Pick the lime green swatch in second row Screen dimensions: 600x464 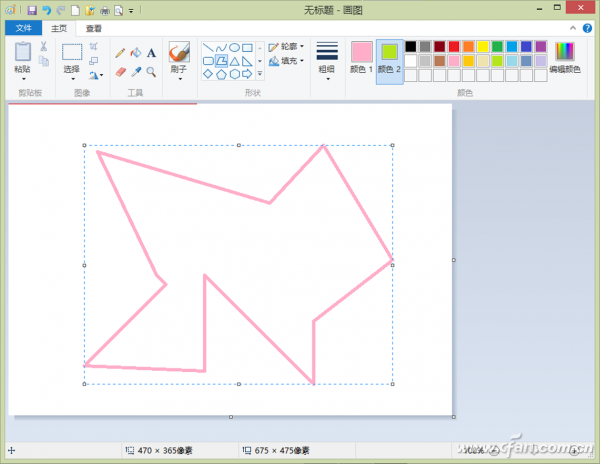497,61
